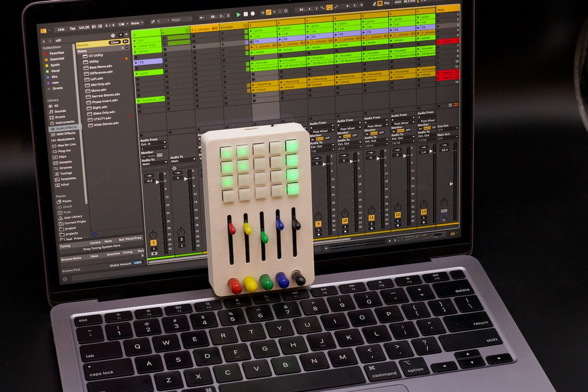This screenshot has width=588, height=392.
Task: Click Back to Arrangement button
Action: (456, 105)
